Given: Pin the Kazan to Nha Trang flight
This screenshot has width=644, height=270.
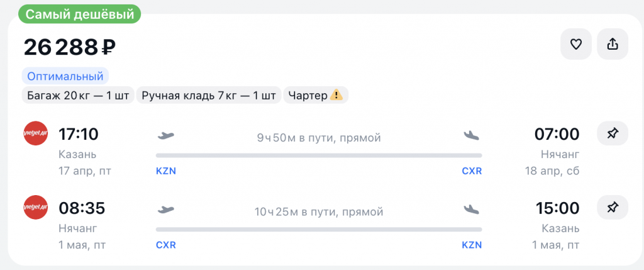Looking at the screenshot, I should pos(611,133).
